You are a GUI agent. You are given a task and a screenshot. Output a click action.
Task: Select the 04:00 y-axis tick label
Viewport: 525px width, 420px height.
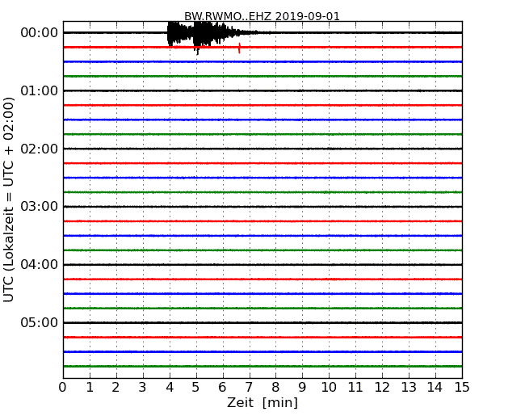click(40, 265)
